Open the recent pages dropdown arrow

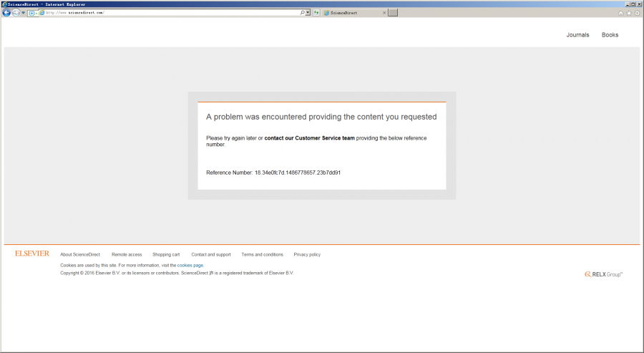coord(23,13)
